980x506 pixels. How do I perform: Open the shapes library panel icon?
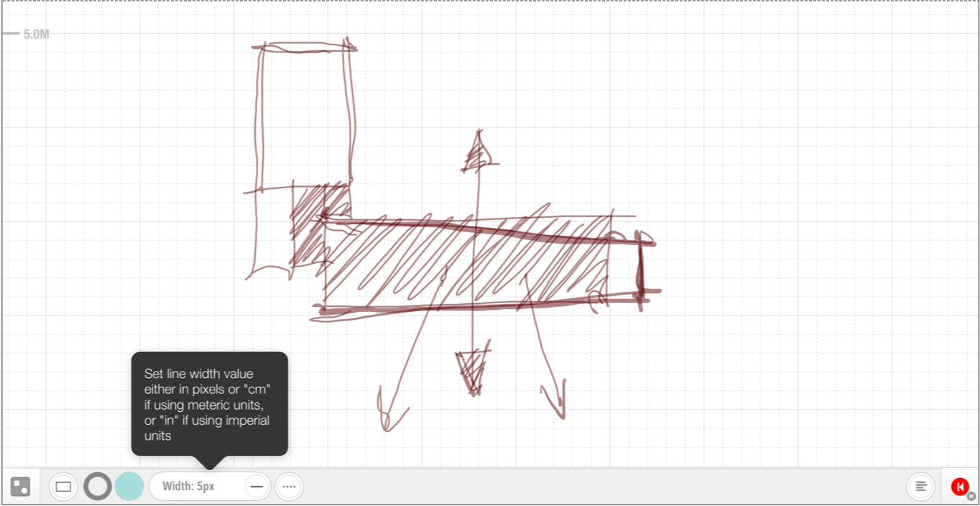click(x=20, y=487)
